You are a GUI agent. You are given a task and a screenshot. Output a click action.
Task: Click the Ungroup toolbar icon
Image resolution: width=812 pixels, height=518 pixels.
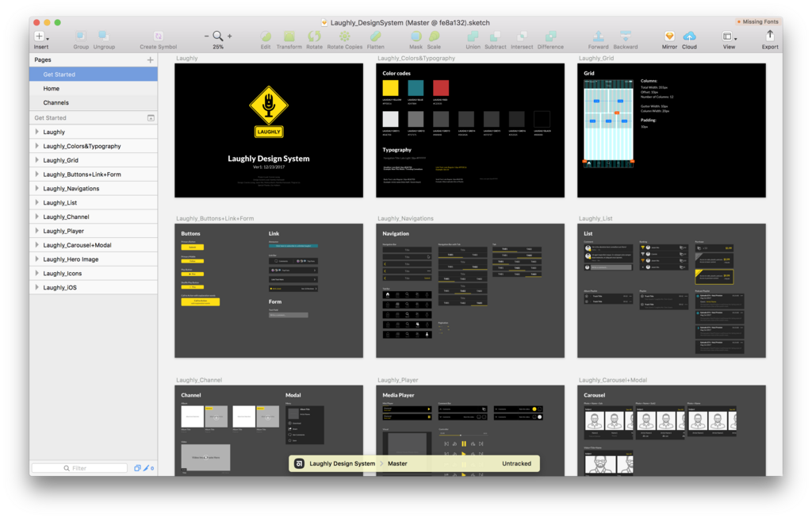click(x=104, y=36)
